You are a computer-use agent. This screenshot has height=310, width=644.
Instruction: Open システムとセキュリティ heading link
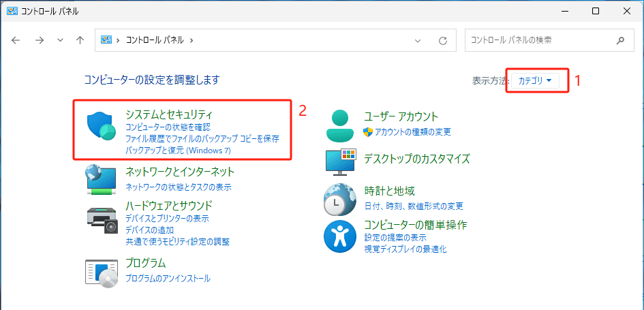pos(168,114)
